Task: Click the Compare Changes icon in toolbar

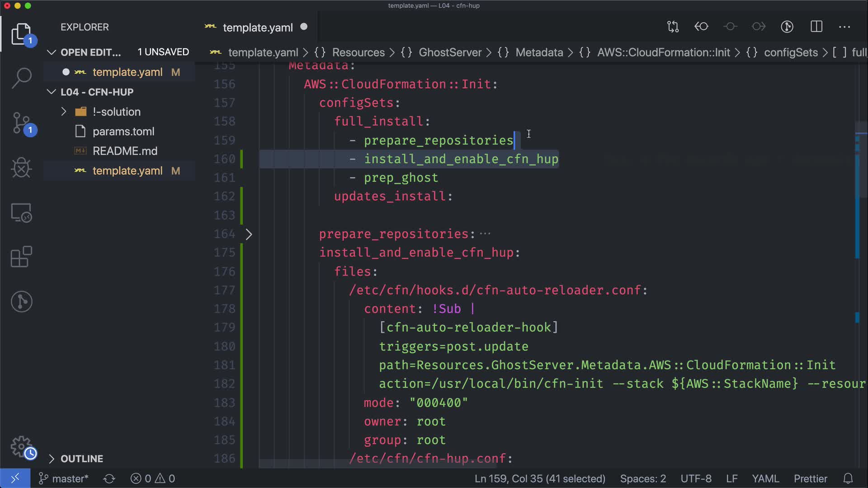Action: [673, 27]
